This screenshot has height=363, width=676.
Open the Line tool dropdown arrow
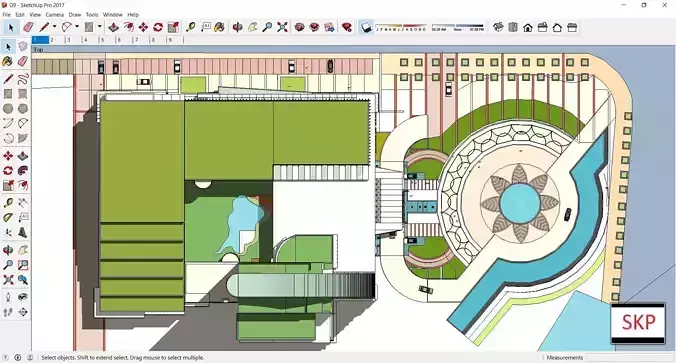(x=54, y=27)
